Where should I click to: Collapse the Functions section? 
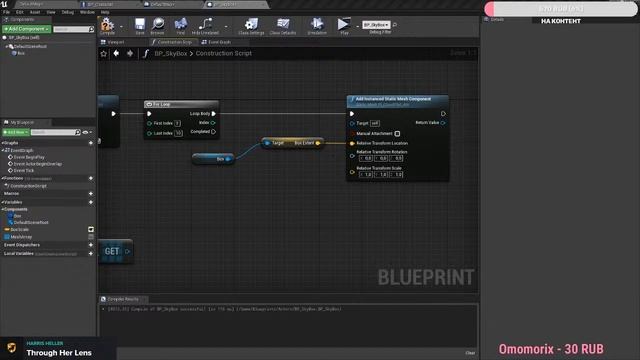pos(3,178)
